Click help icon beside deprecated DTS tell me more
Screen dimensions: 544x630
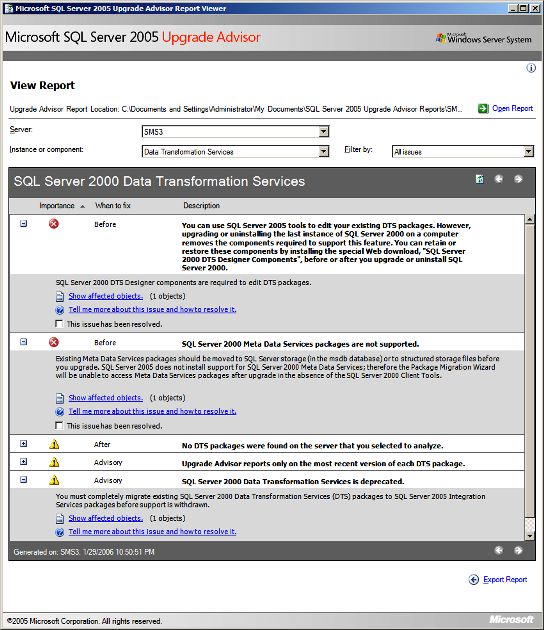tap(59, 532)
